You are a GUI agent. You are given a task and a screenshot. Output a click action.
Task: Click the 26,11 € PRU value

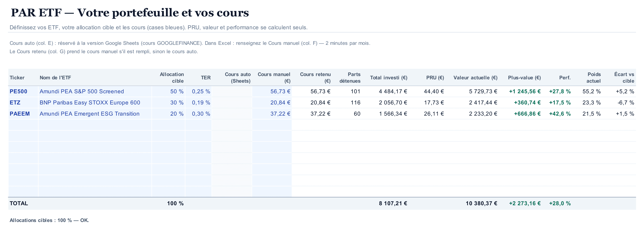pos(434,114)
